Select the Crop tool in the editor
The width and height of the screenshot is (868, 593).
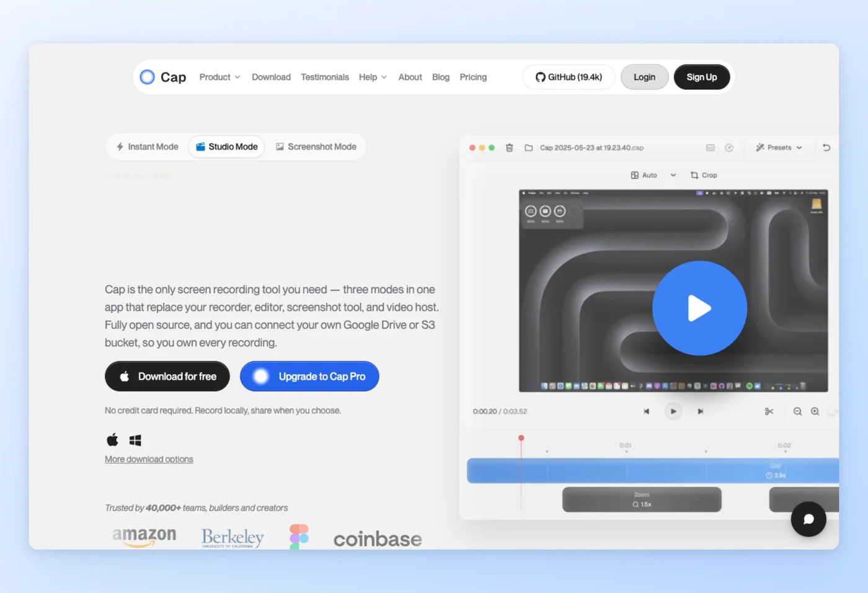[x=704, y=175]
